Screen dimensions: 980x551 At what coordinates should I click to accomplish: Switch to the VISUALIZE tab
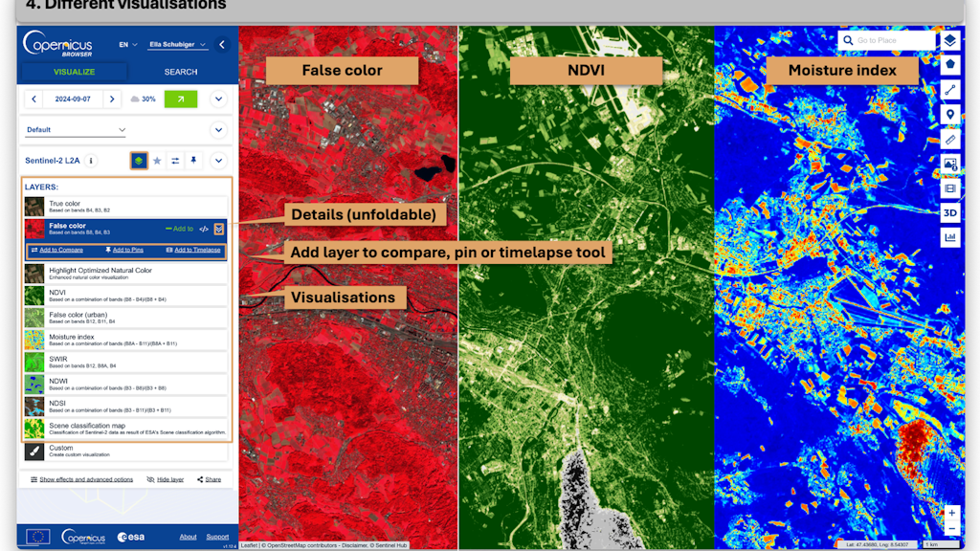pyautogui.click(x=74, y=72)
